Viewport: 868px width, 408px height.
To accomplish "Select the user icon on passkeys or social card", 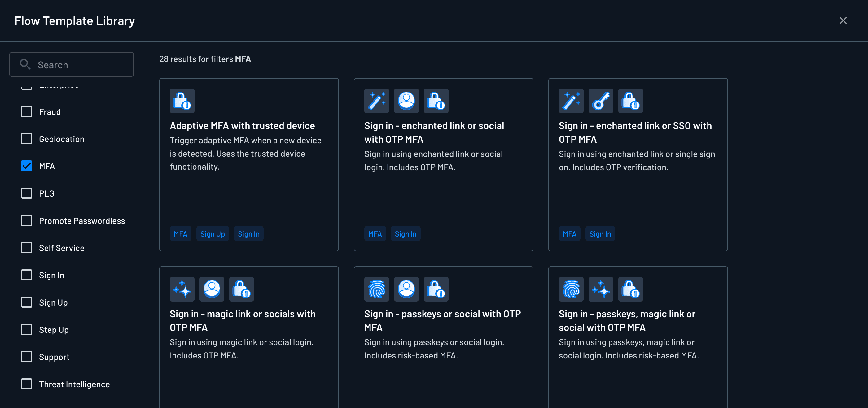I will [x=406, y=289].
